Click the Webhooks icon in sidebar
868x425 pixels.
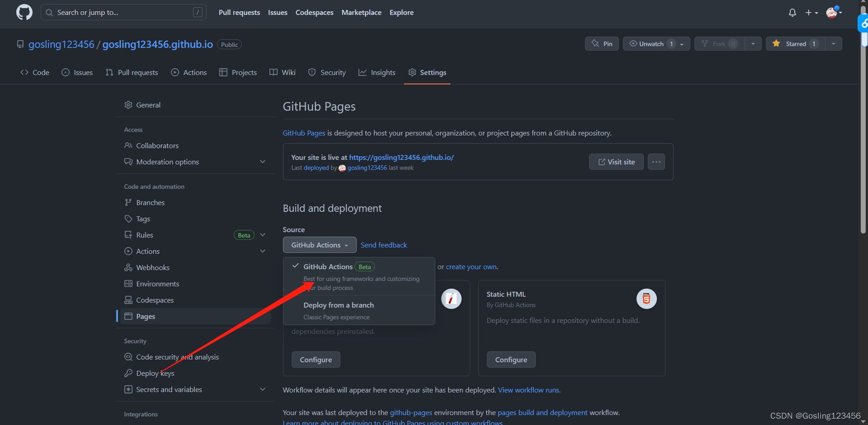(x=128, y=267)
